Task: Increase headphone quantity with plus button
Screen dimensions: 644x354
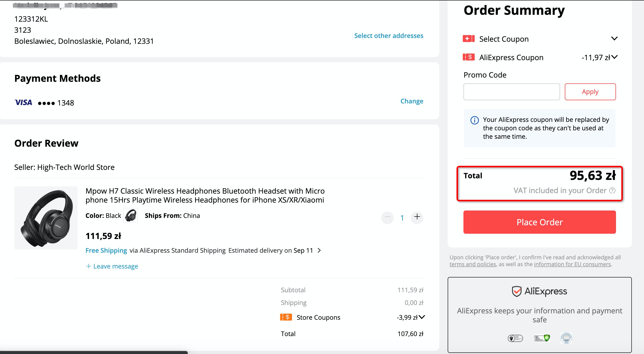Action: click(417, 217)
